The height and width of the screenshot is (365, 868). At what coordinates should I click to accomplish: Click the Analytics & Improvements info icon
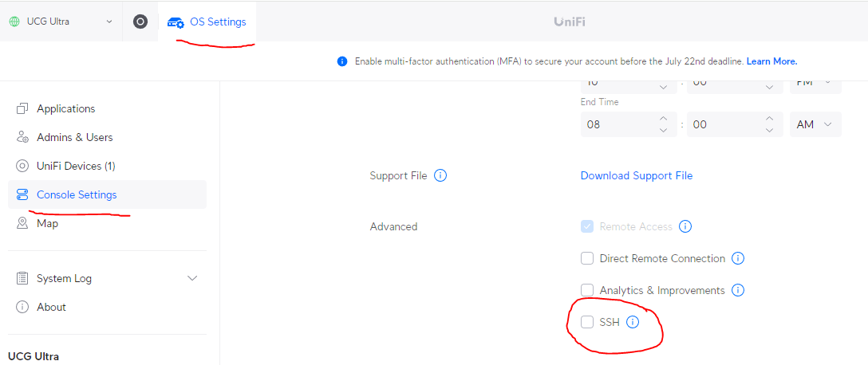pyautogui.click(x=738, y=290)
